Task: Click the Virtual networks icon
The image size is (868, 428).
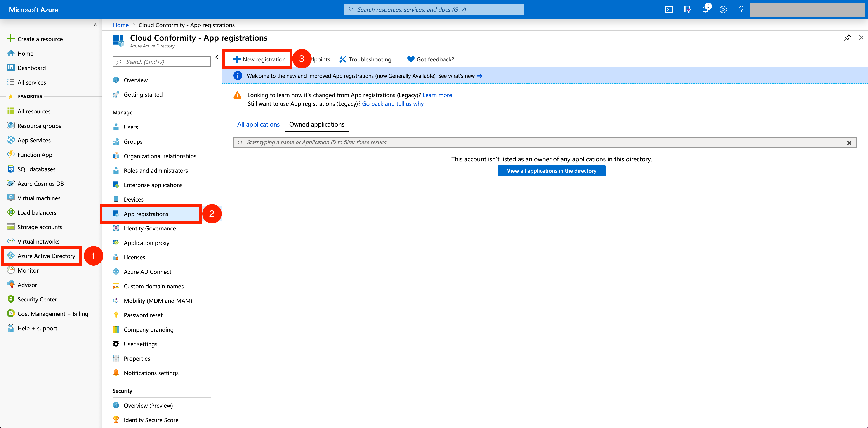Action: pos(11,241)
